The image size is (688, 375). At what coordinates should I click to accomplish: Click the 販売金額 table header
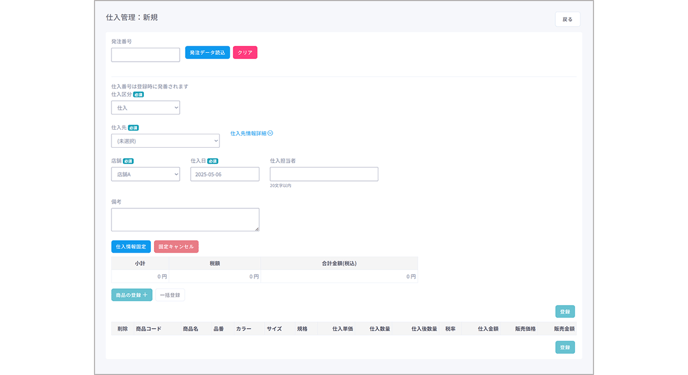pyautogui.click(x=564, y=329)
